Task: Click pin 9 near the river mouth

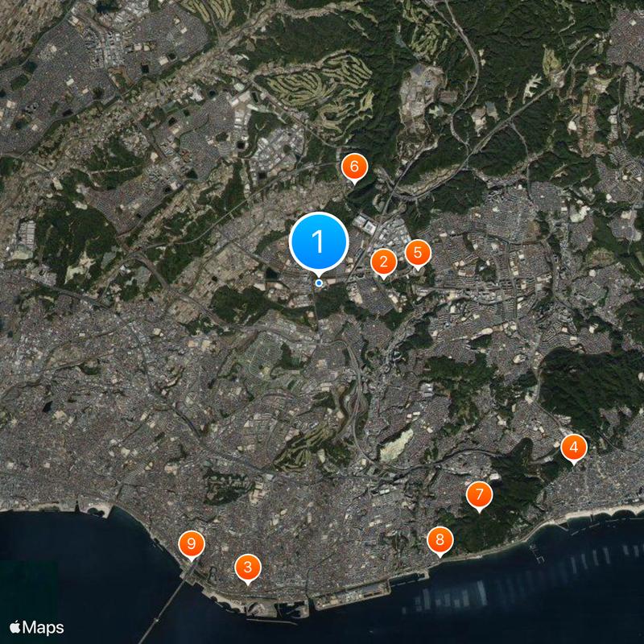Action: (x=191, y=544)
